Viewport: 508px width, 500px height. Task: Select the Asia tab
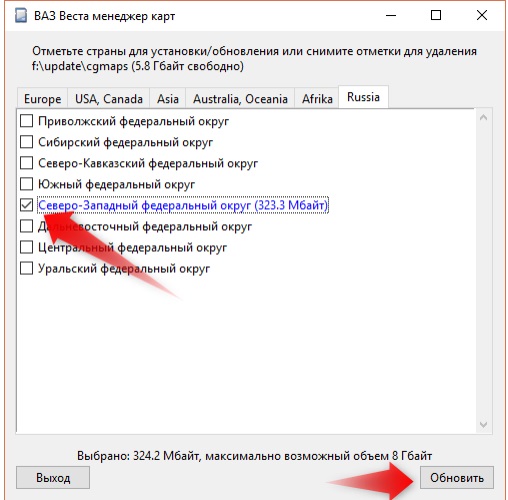[x=168, y=99]
